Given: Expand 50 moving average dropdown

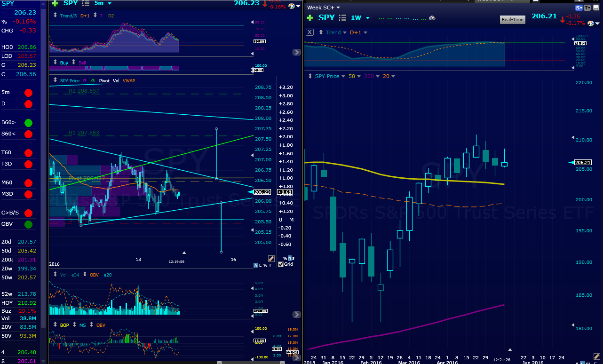Looking at the screenshot, I should (358, 76).
